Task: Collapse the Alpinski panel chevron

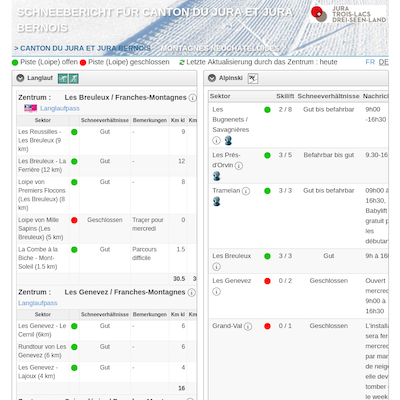Action: point(212,78)
